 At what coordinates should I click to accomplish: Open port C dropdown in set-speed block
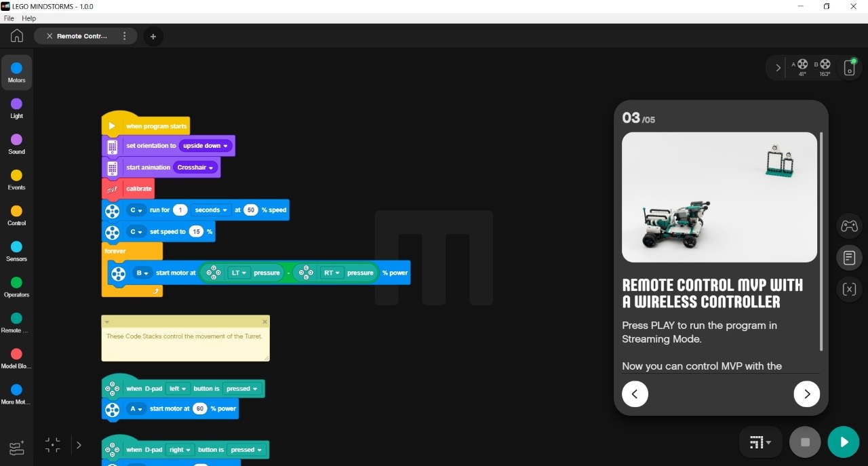pos(136,232)
